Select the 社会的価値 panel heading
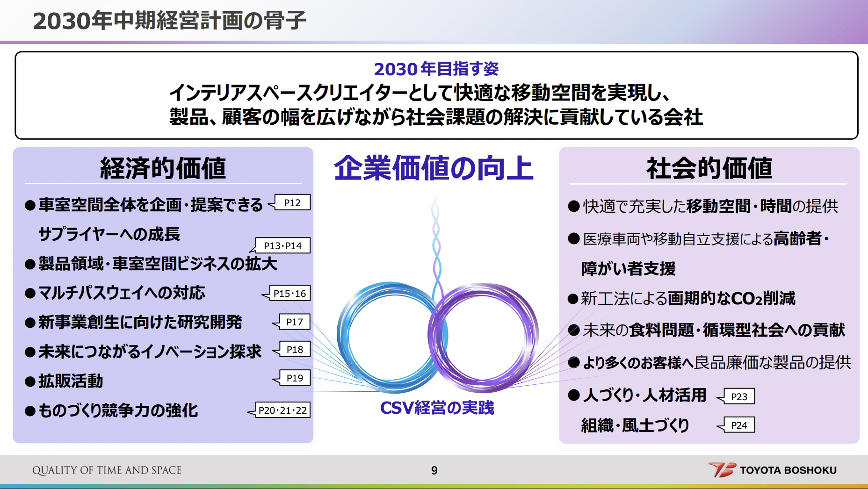Screen dimensions: 868x489 709,168
